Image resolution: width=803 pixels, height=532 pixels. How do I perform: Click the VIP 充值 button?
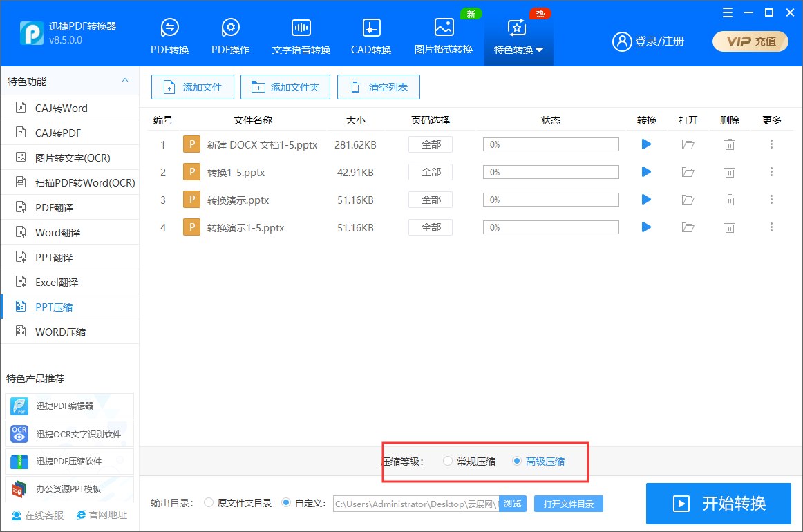[x=750, y=41]
